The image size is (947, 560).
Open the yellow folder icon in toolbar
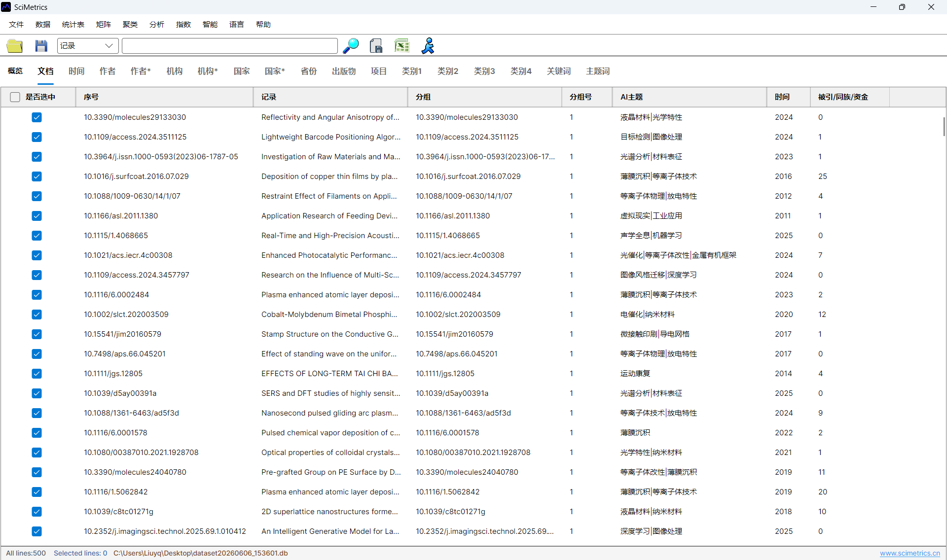tap(15, 46)
